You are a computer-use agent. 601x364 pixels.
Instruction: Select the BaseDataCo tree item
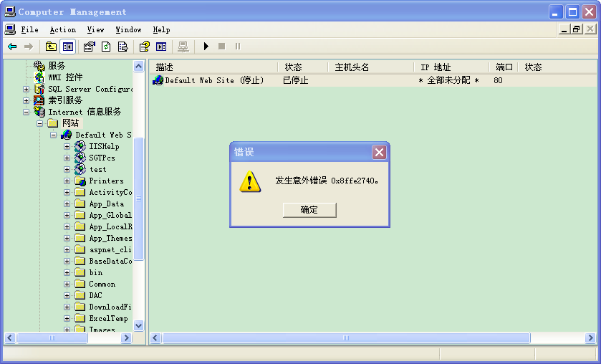(x=110, y=262)
